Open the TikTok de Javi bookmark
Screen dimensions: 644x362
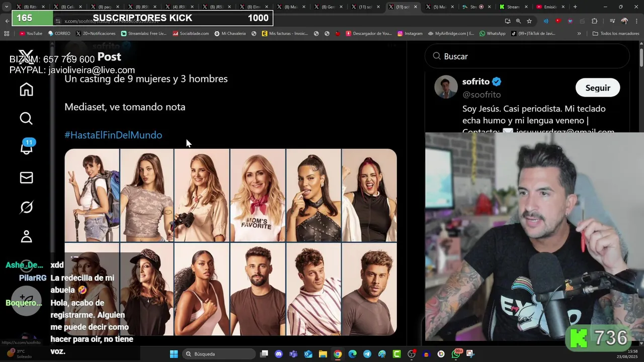(533, 34)
